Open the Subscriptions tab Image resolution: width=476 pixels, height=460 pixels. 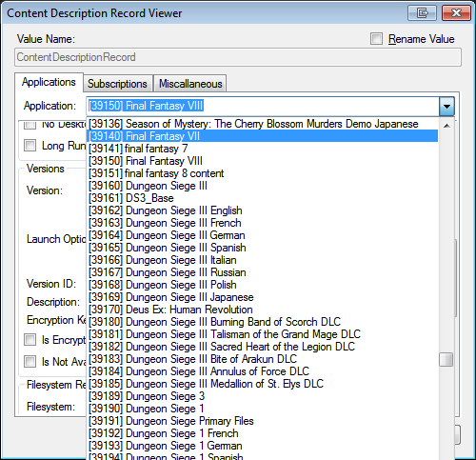tap(118, 84)
